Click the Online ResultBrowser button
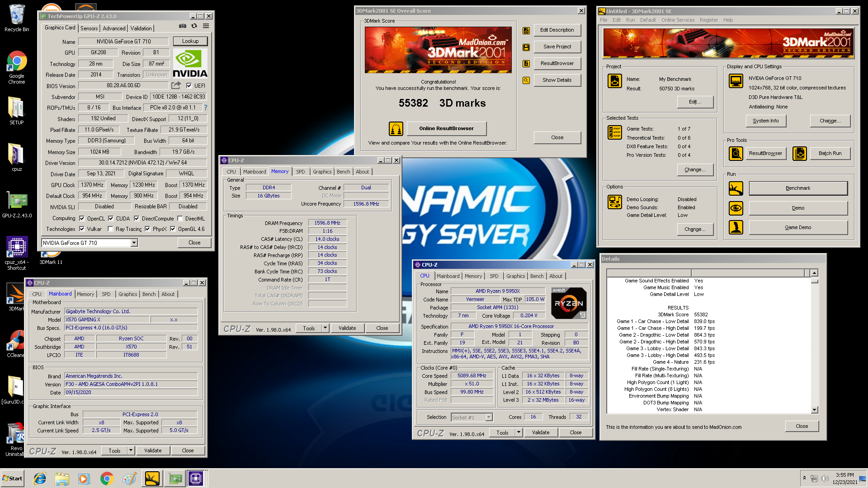868x488 pixels. coord(446,128)
